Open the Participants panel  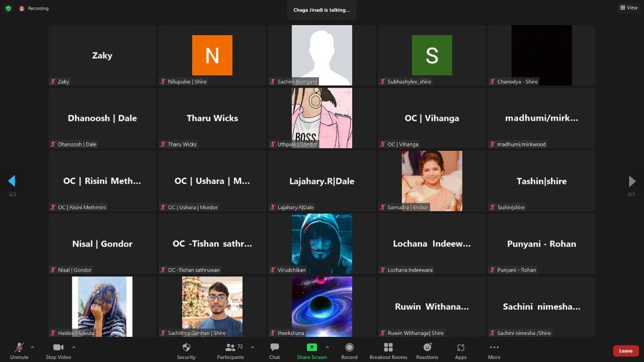click(230, 350)
